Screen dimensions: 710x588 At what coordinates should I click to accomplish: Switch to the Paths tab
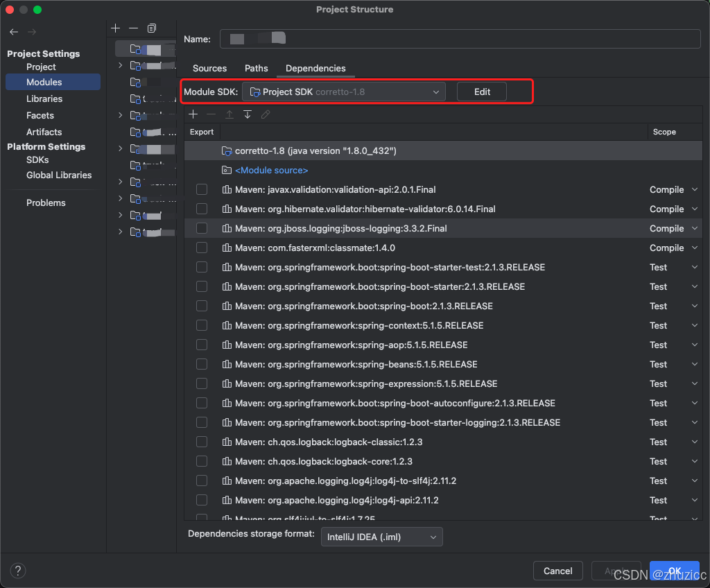pos(257,68)
